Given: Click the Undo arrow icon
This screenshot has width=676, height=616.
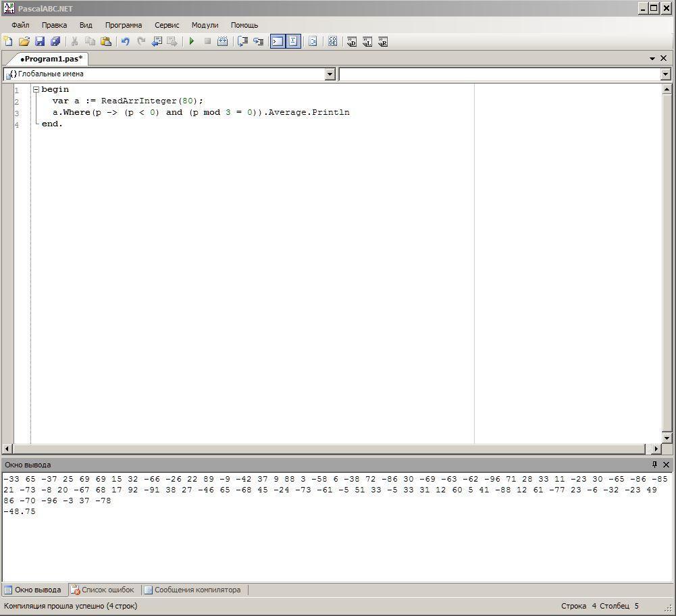Looking at the screenshot, I should [x=125, y=42].
